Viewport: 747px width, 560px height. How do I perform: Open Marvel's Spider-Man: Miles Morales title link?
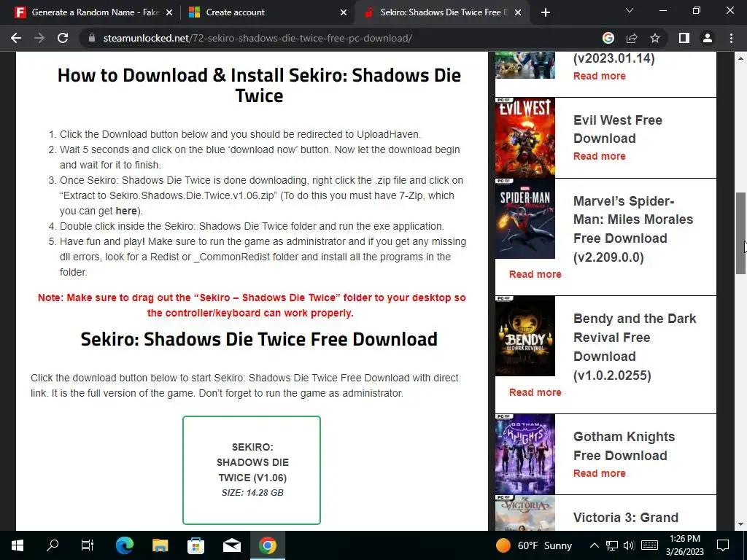633,229
